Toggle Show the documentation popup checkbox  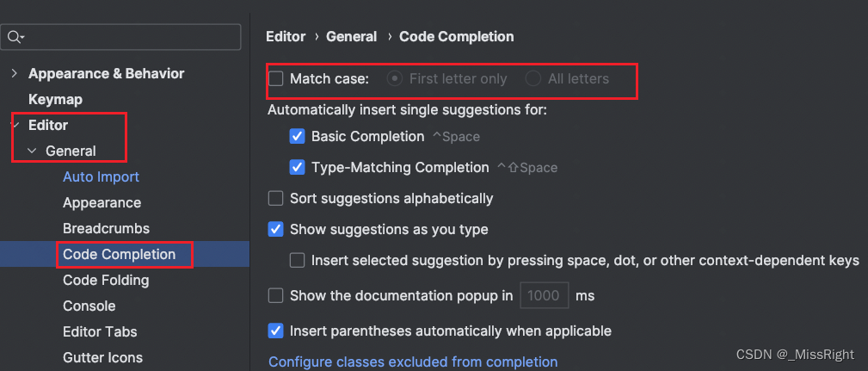point(276,296)
